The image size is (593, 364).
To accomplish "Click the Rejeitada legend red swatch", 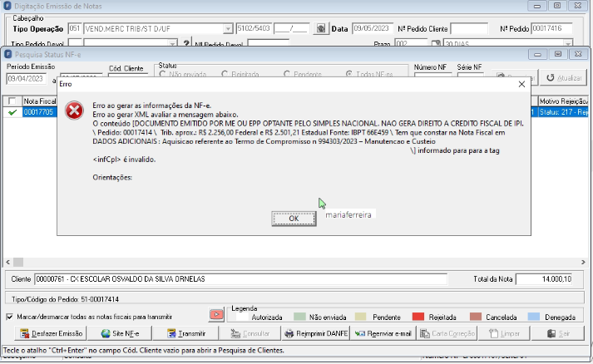I will tap(418, 317).
